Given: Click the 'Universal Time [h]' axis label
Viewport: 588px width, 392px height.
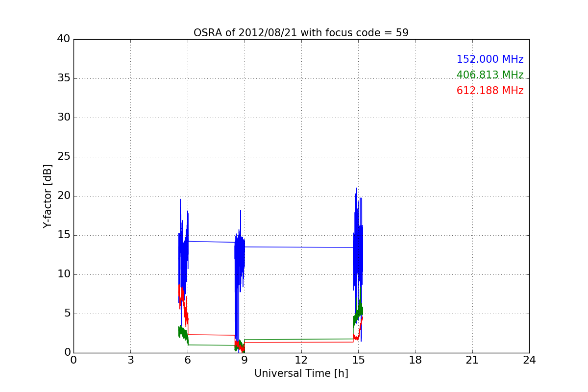Looking at the screenshot, I should [x=301, y=373].
